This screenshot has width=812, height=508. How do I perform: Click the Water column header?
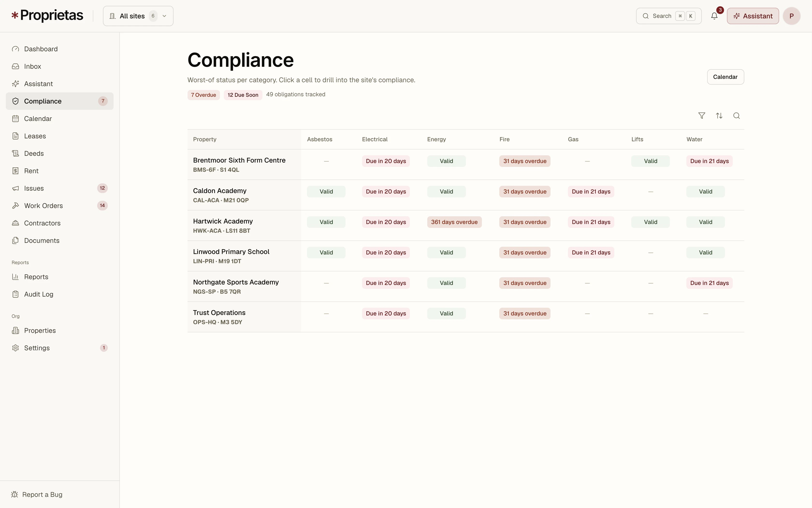[694, 139]
